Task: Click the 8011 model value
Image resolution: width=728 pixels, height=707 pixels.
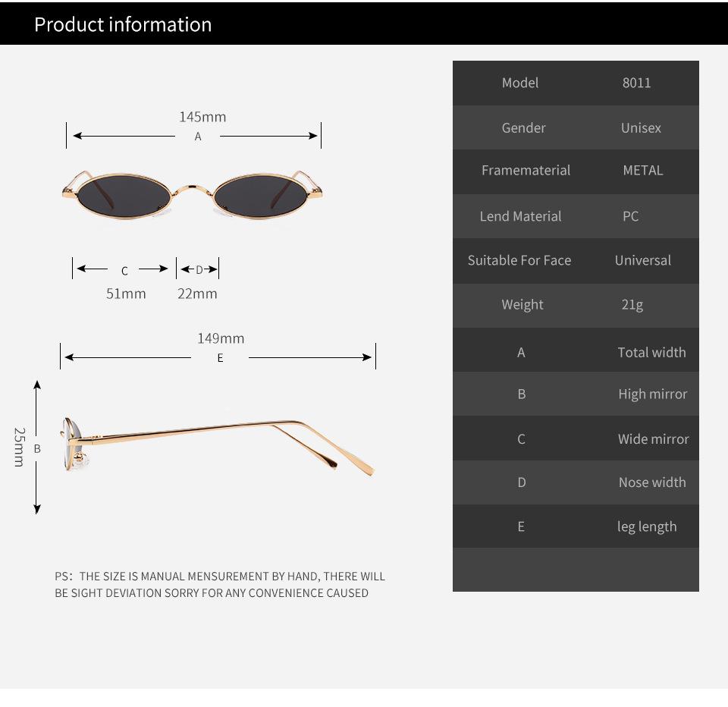Action: point(636,83)
